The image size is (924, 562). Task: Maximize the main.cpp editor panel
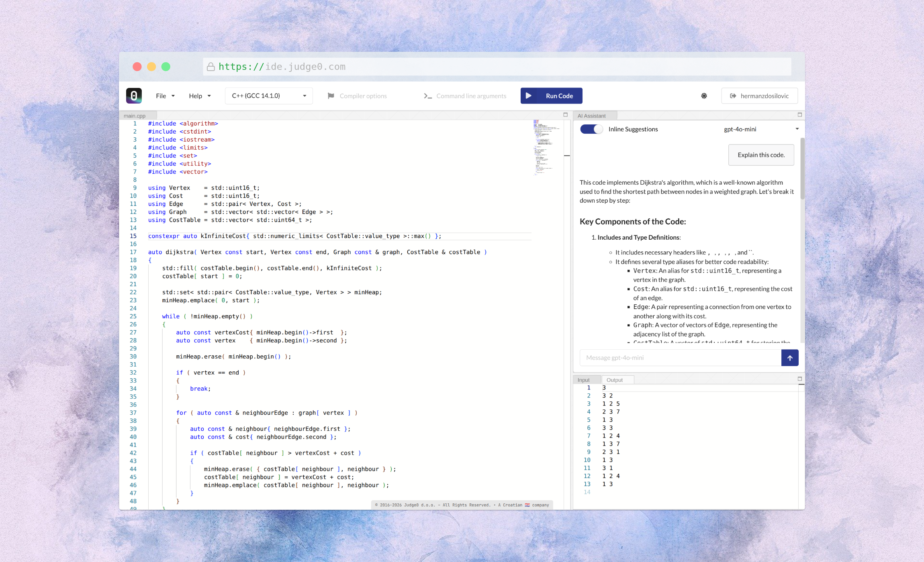[565, 115]
